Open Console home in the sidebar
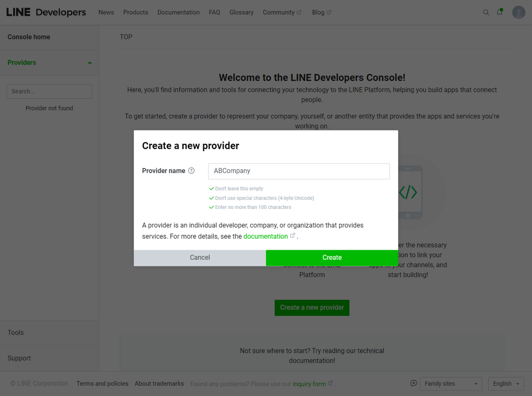The width and height of the screenshot is (532, 396). [29, 37]
